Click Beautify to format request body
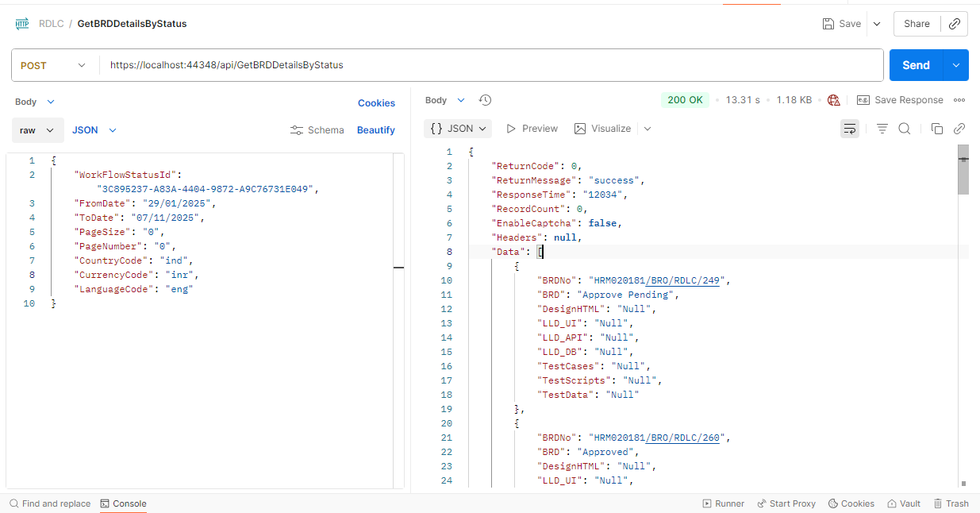The image size is (980, 513). (375, 130)
